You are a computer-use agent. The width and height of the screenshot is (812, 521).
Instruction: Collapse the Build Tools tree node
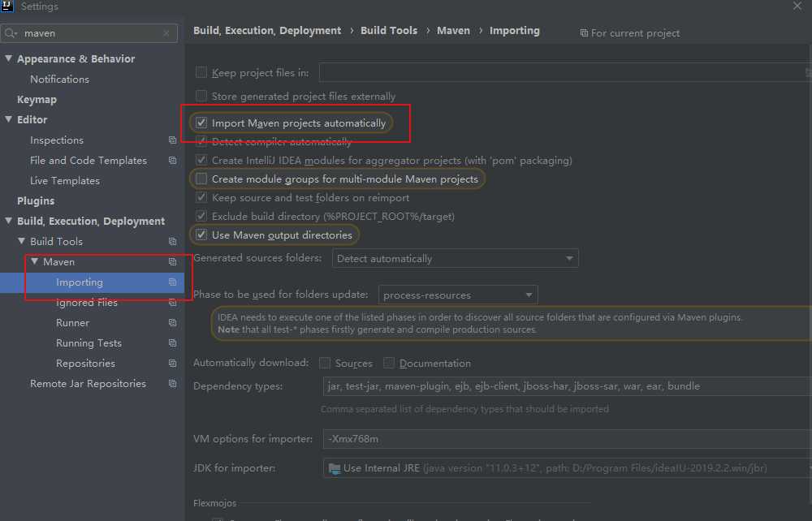(22, 241)
